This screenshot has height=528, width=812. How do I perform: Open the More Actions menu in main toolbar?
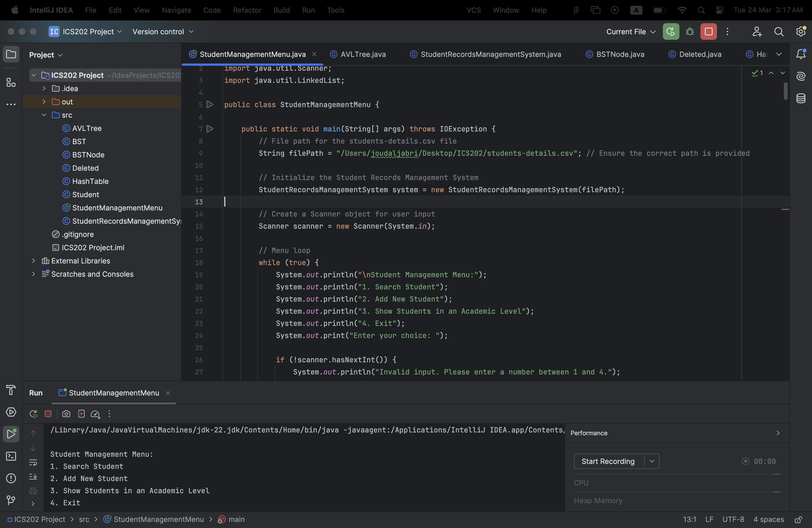tap(727, 32)
